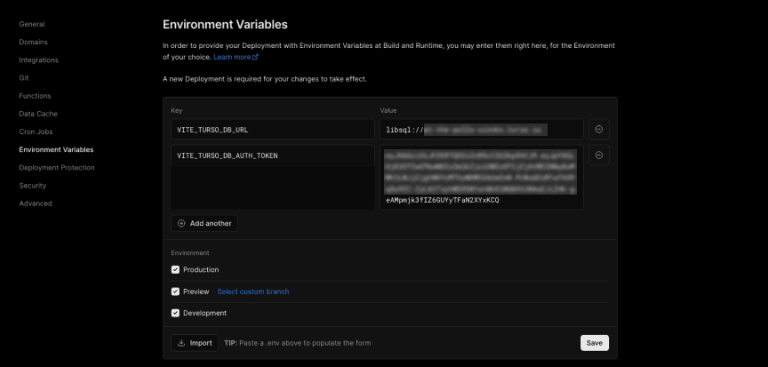The image size is (768, 367).
Task: Toggle the Development environment checkbox
Action: pos(175,313)
